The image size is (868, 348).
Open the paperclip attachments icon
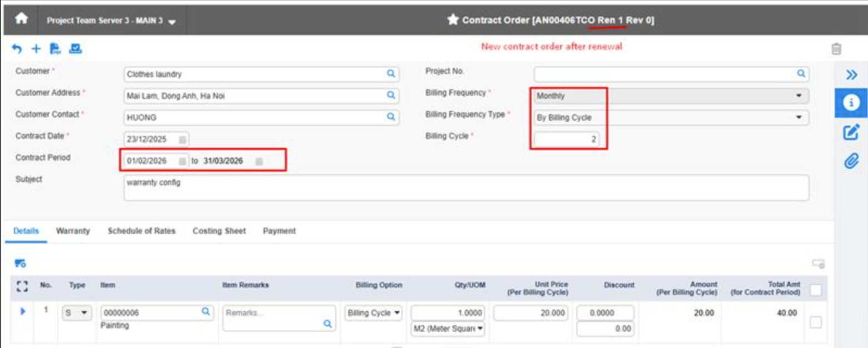[x=851, y=161]
